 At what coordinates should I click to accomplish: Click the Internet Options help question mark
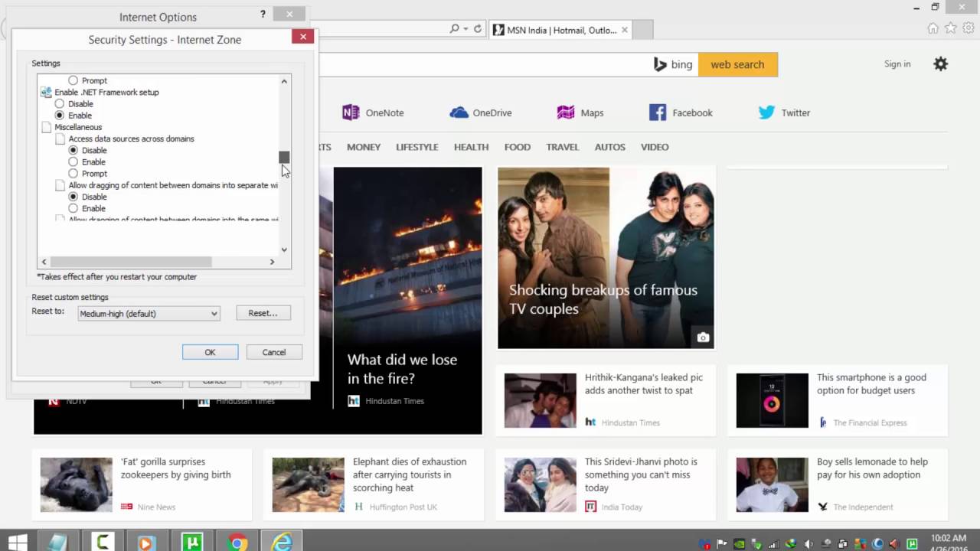coord(263,14)
